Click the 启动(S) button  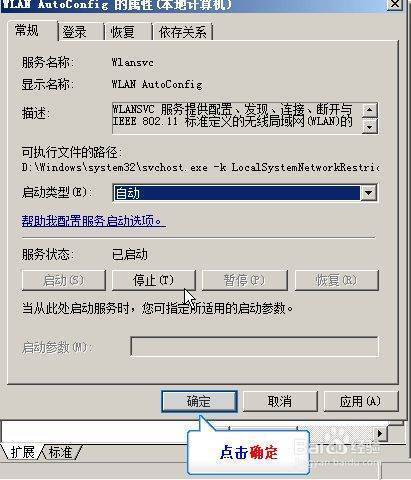tap(64, 280)
